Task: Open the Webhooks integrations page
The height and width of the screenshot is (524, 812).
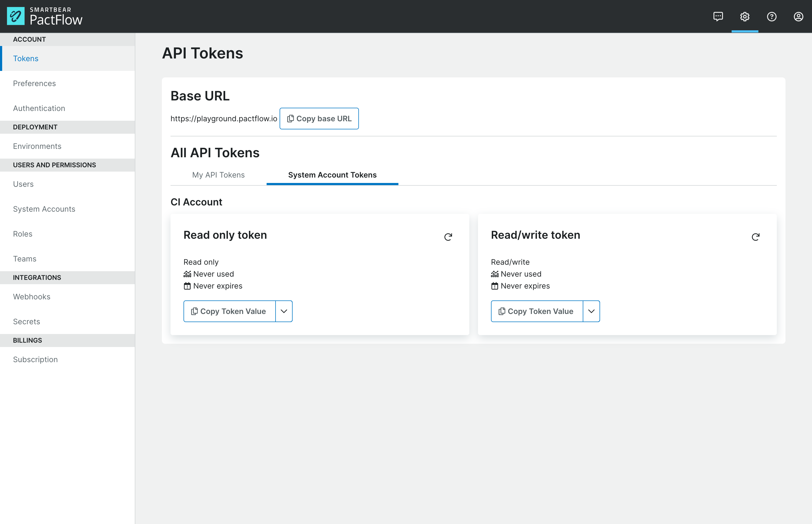Action: 32,296
